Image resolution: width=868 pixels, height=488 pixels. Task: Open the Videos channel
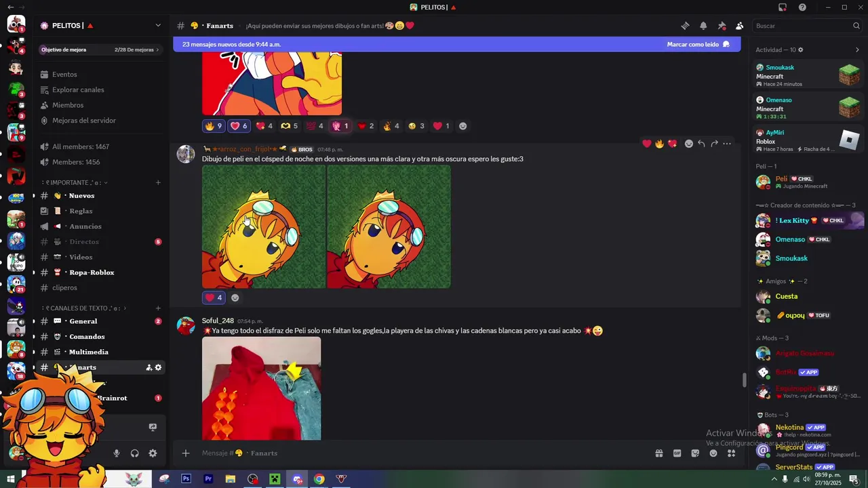click(x=100, y=257)
